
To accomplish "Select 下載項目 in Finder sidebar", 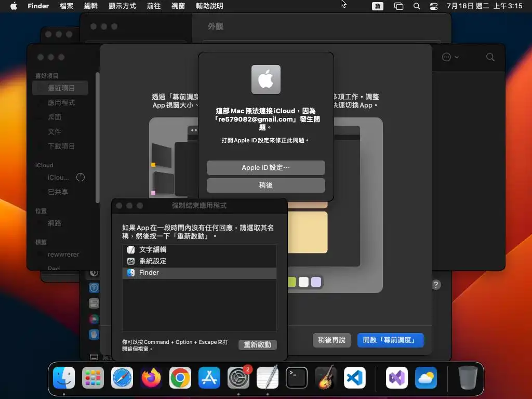I will (x=60, y=146).
